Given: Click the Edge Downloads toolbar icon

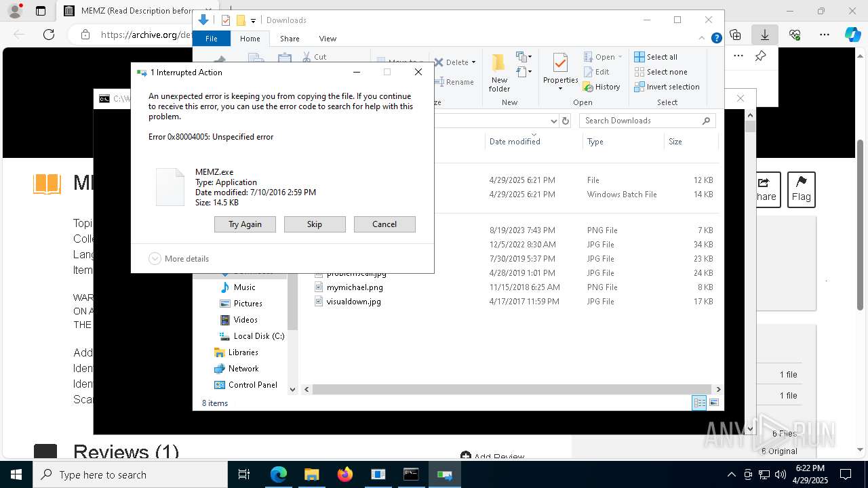Looking at the screenshot, I should point(765,35).
